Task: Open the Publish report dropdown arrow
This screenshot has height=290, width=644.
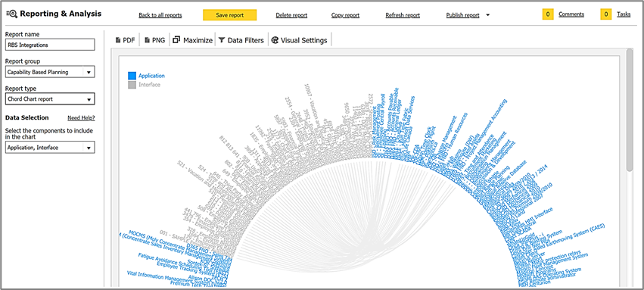Action: 487,15
